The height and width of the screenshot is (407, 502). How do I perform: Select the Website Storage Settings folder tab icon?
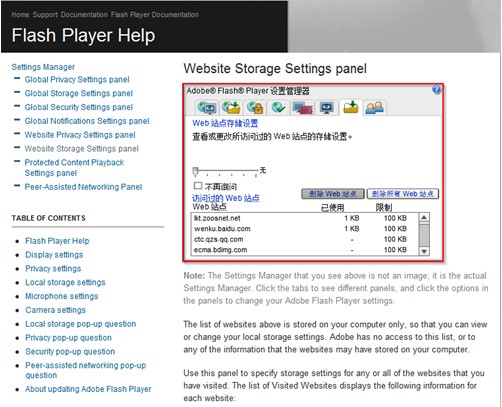coord(351,107)
